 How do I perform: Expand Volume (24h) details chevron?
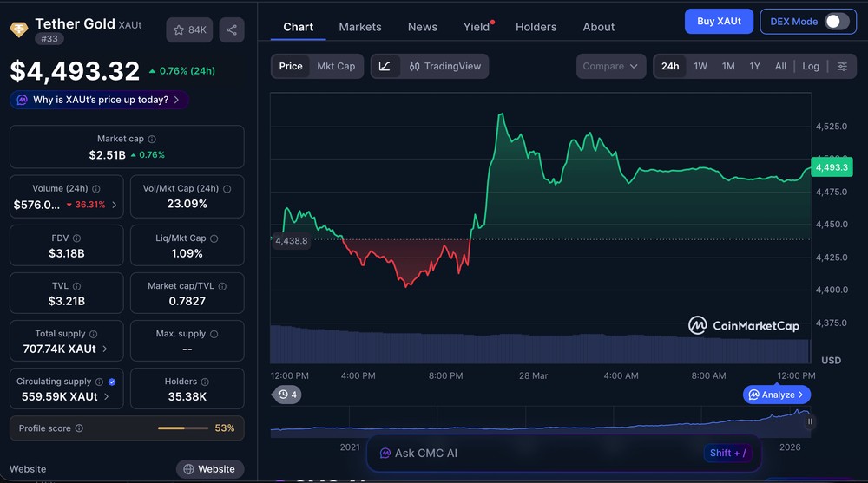(x=114, y=205)
